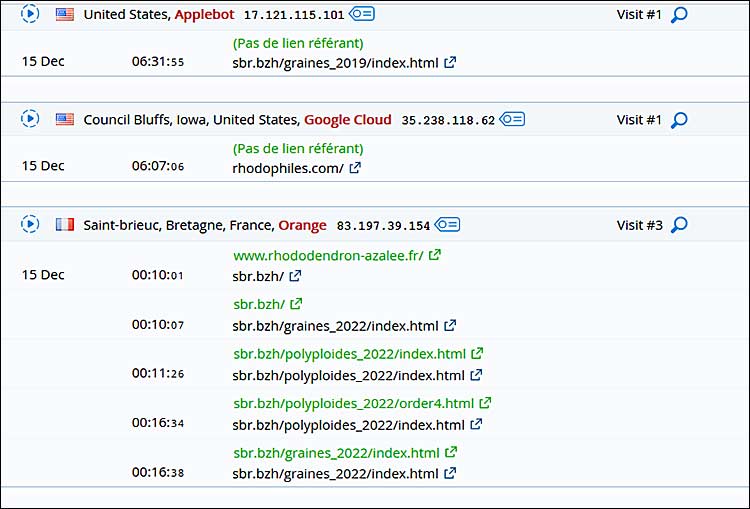The height and width of the screenshot is (509, 750).
Task: Click the French flag beside Saint-brieuc
Action: tap(65, 225)
